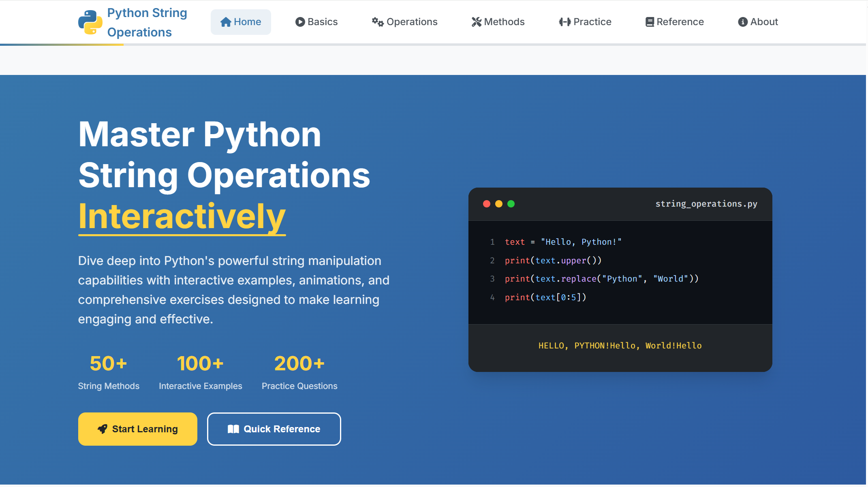
Task: Click the red dot in code window
Action: click(x=487, y=204)
